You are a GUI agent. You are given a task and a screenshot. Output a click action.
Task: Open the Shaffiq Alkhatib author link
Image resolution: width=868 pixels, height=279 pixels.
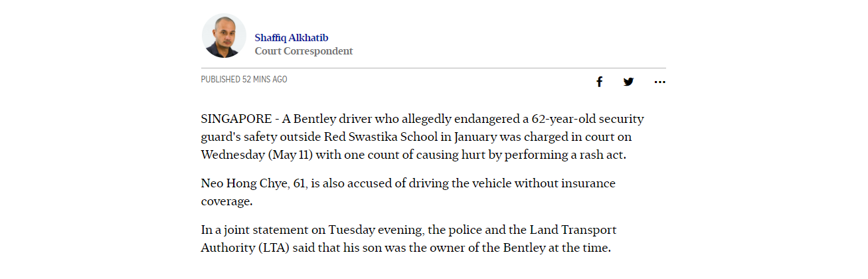pyautogui.click(x=291, y=38)
